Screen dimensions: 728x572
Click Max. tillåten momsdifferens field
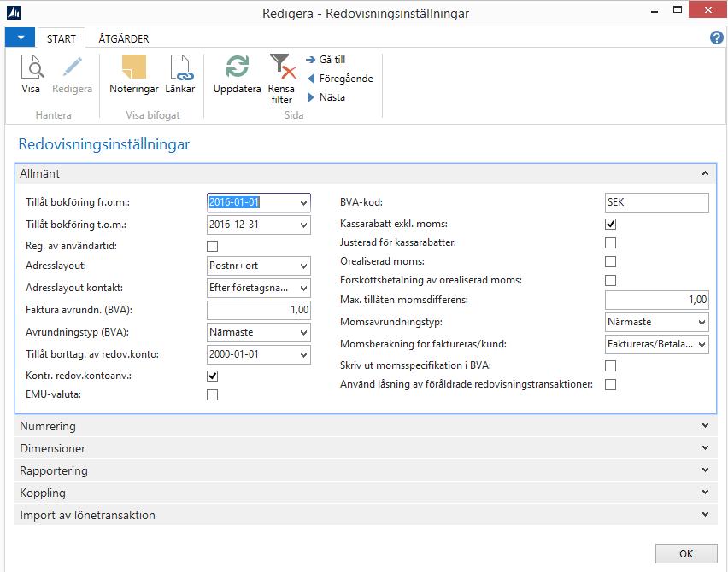coord(656,301)
